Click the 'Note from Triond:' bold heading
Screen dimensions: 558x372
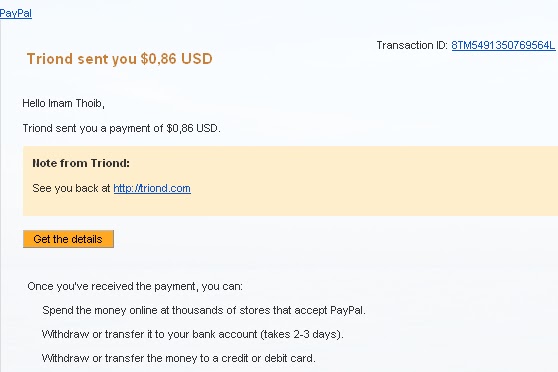81,163
